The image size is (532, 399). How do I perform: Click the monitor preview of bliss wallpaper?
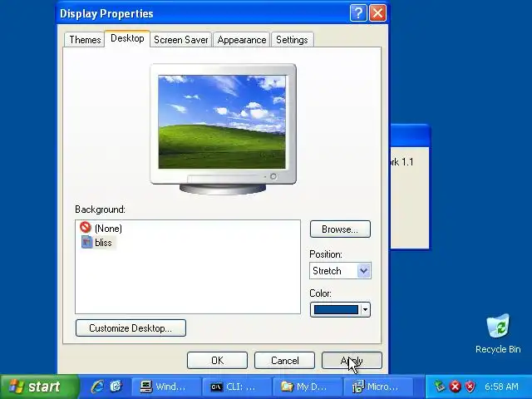click(x=222, y=122)
